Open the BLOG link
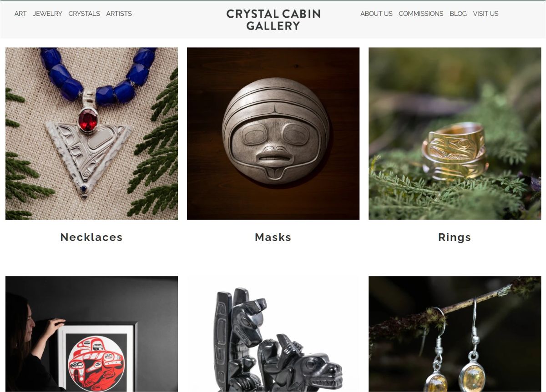 (x=458, y=14)
